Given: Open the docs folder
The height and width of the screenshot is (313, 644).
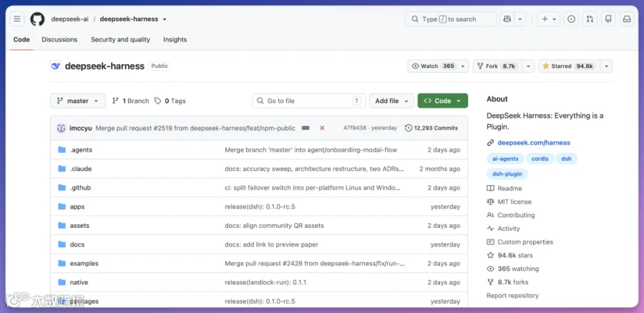Looking at the screenshot, I should (x=77, y=244).
